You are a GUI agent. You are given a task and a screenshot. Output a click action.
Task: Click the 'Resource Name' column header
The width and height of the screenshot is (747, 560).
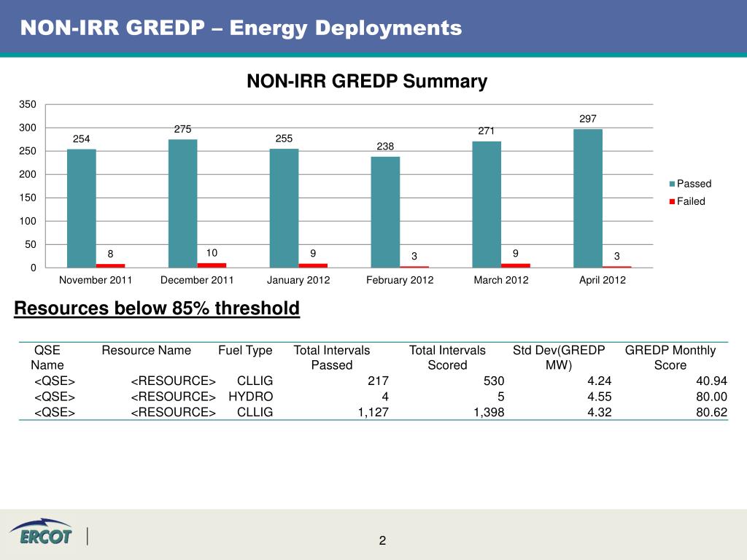[146, 351]
